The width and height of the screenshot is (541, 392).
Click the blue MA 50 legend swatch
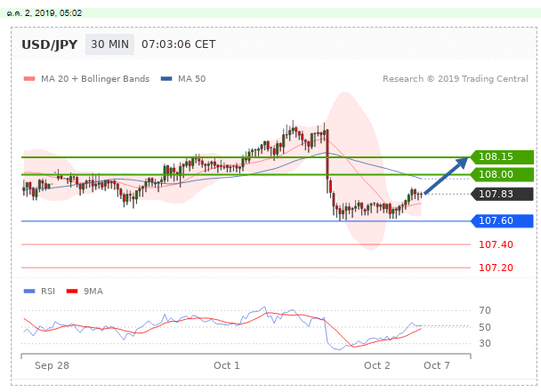coord(166,78)
